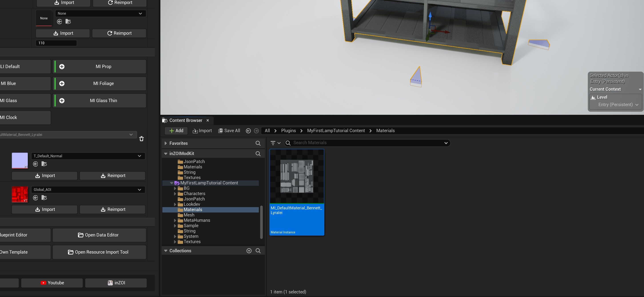Viewport: 644px width, 297px height.
Task: Click use-selected arrow icon under Global_AOI
Action: tap(36, 198)
